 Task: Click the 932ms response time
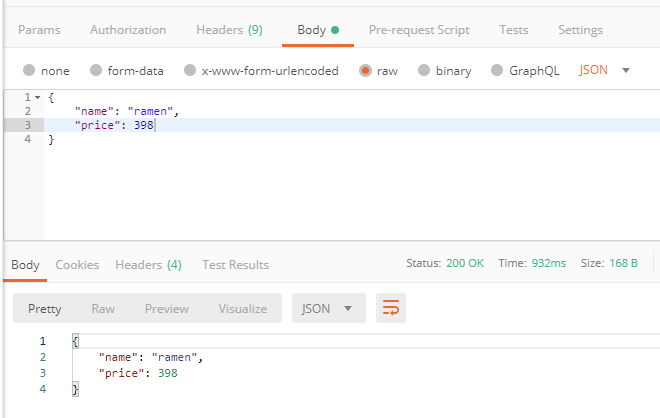[x=548, y=263]
